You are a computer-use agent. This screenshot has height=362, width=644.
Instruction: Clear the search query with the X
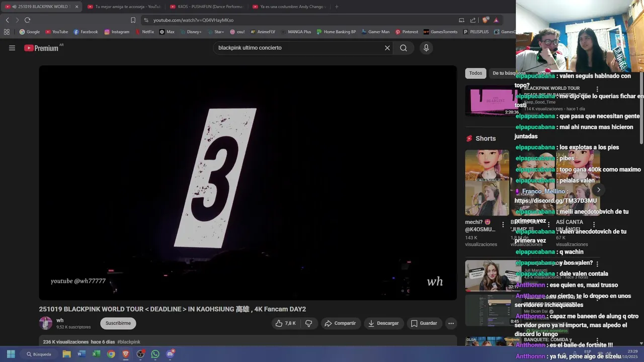387,48
